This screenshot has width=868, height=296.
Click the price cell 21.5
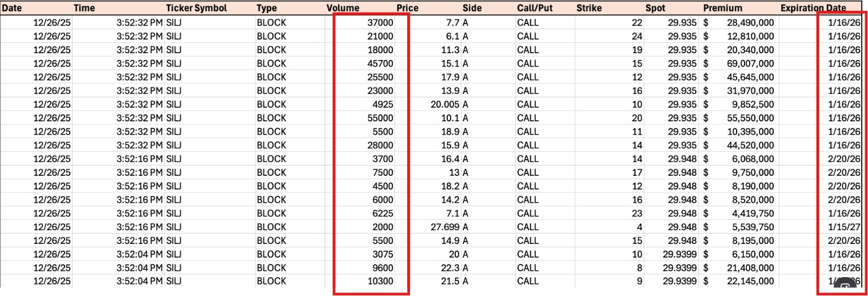pos(451,282)
